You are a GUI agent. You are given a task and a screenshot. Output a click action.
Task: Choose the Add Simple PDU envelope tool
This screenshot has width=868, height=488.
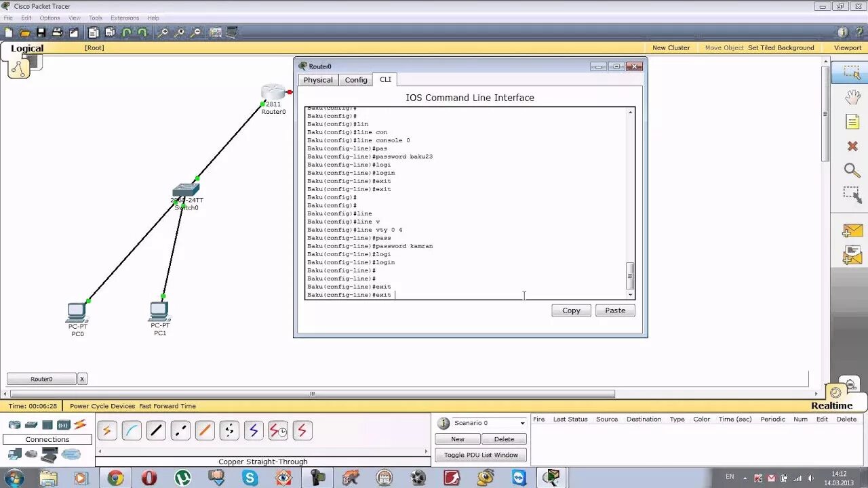click(852, 231)
